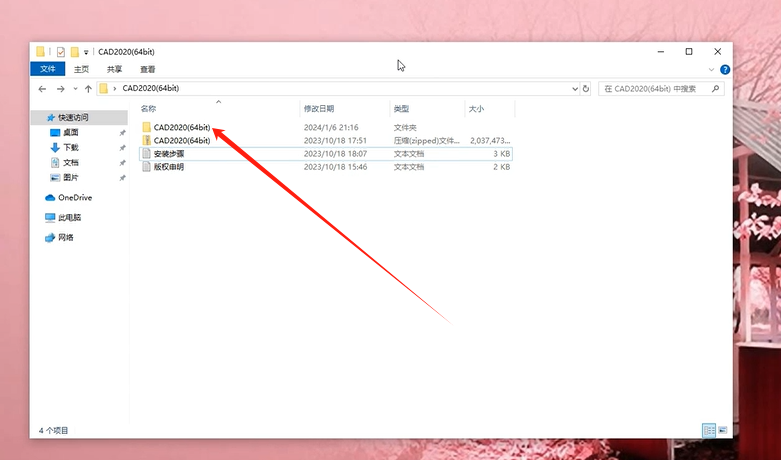Go up one folder level

point(88,89)
